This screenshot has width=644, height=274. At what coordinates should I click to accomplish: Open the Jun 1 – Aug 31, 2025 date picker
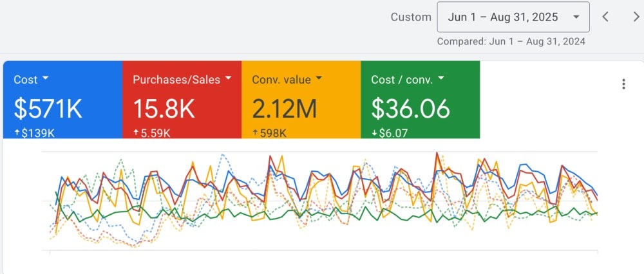(513, 17)
